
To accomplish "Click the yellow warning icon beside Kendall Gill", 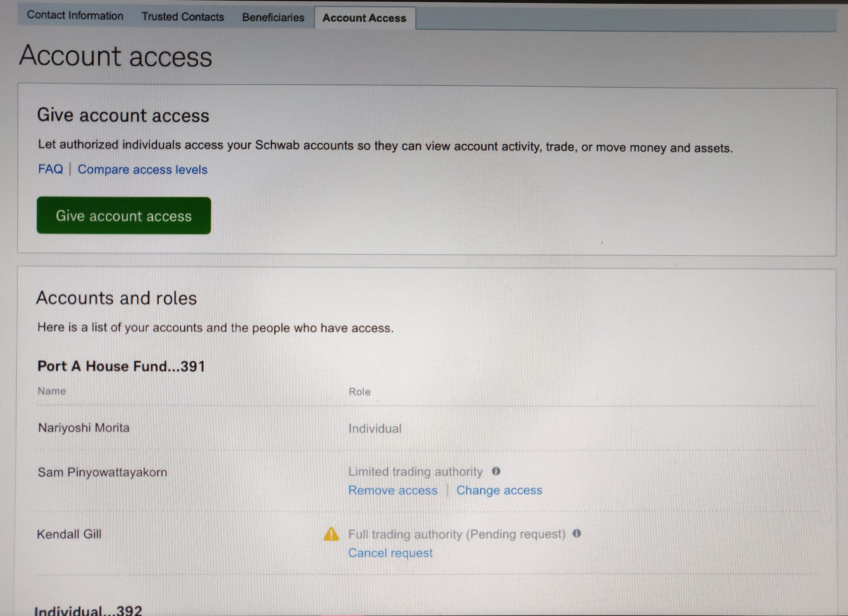I will 331,534.
